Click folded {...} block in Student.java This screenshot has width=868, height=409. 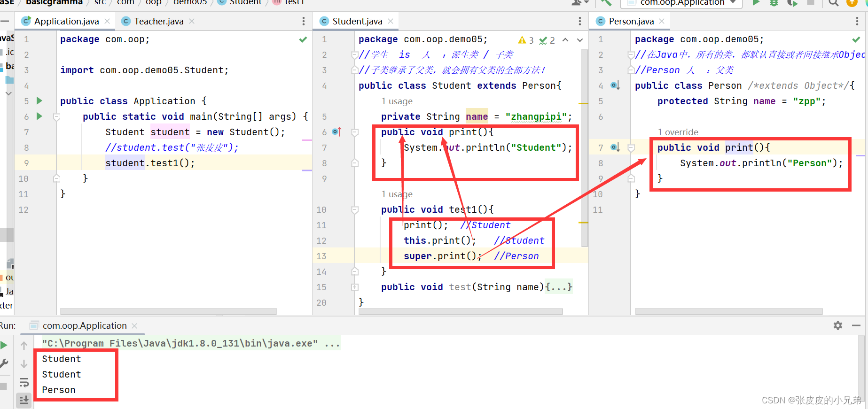[x=559, y=287]
